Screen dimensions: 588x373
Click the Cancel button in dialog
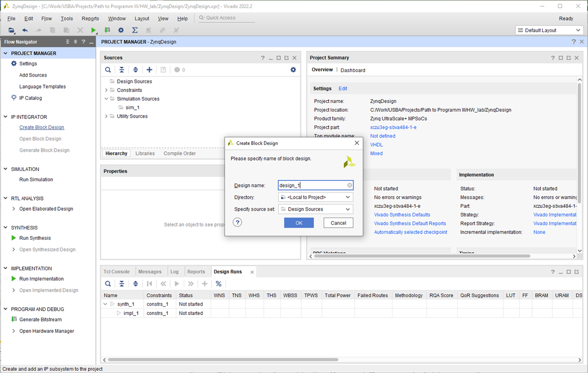point(338,223)
